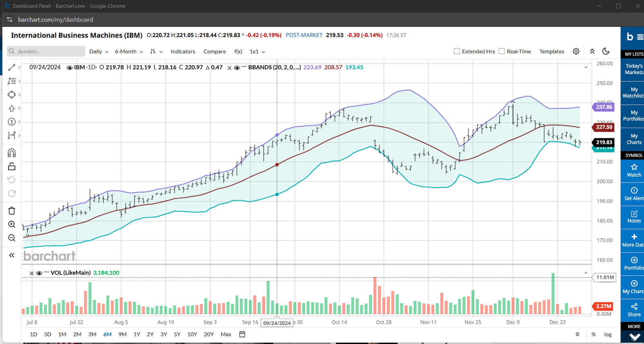Enable the Extended Hrs checkbox
644x344 pixels.
point(457,51)
